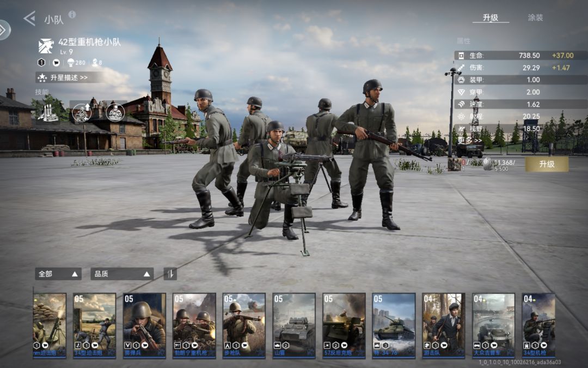This screenshot has width=588, height=368.
Task: Select the third circular skill icon
Action: point(115,112)
